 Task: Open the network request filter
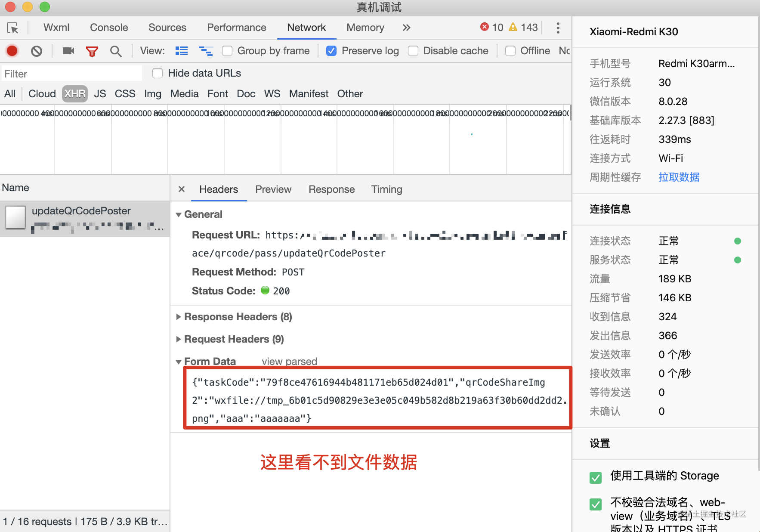92,50
